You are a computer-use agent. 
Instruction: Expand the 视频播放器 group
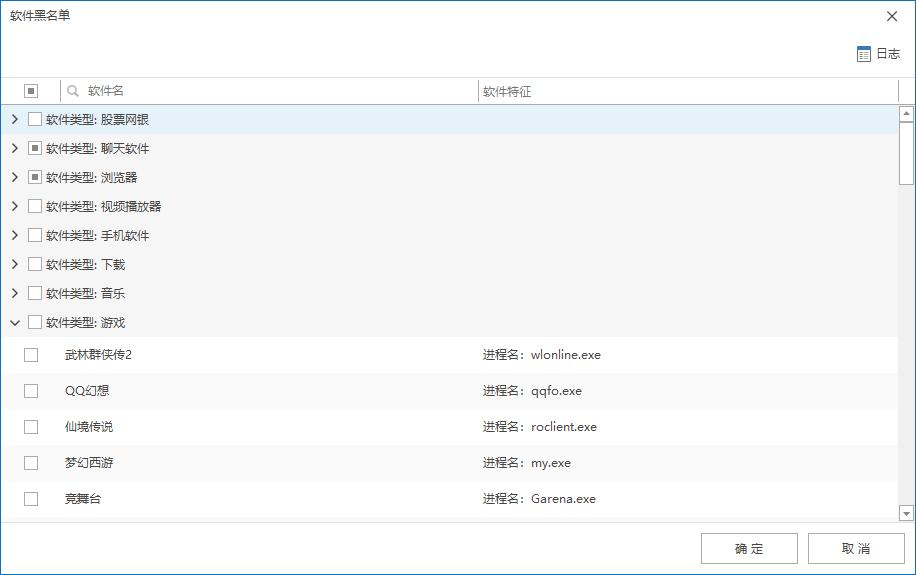click(x=14, y=207)
